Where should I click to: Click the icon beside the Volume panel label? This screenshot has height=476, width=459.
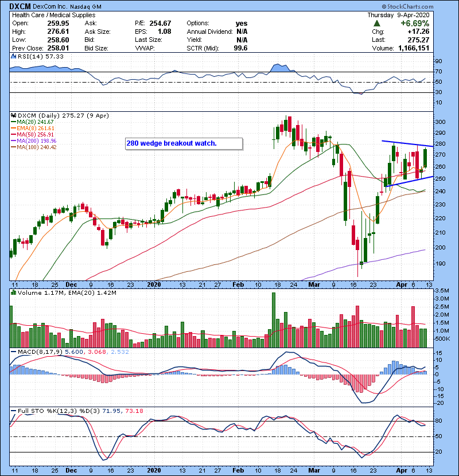[x=13, y=292]
